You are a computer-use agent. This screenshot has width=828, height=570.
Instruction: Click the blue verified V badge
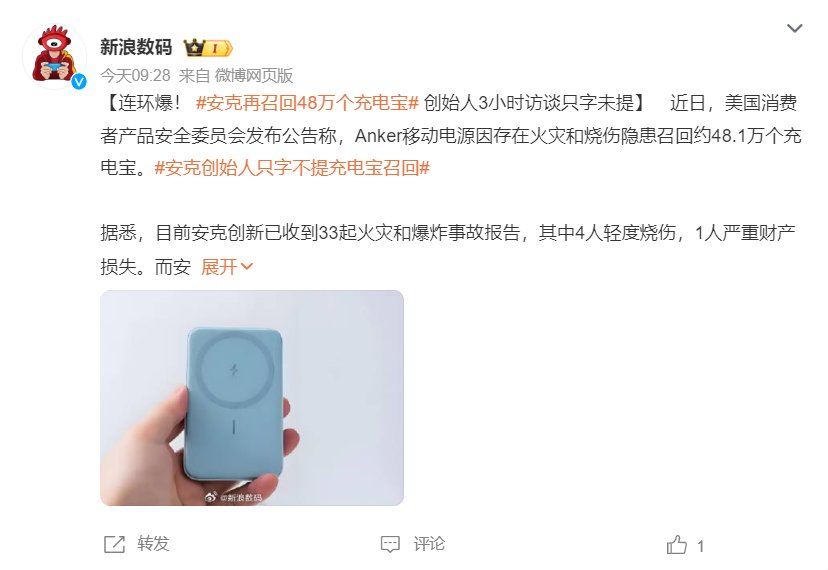click(x=79, y=81)
